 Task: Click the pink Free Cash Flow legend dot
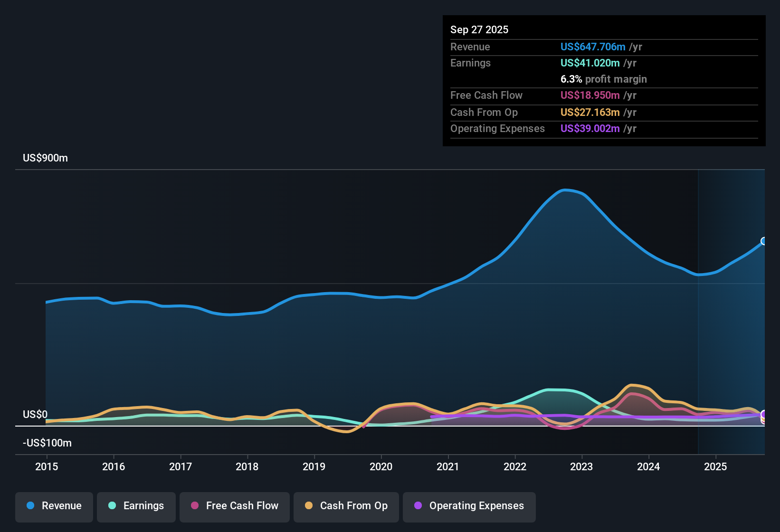194,506
